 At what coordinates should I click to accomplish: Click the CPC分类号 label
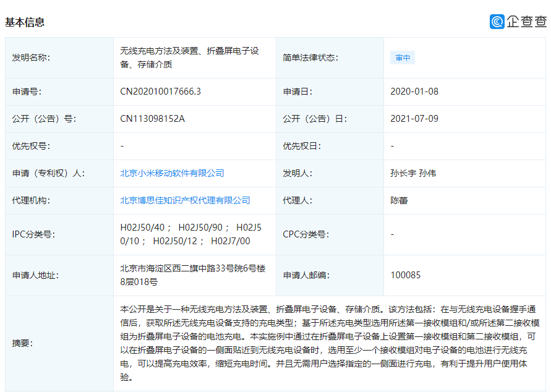305,234
